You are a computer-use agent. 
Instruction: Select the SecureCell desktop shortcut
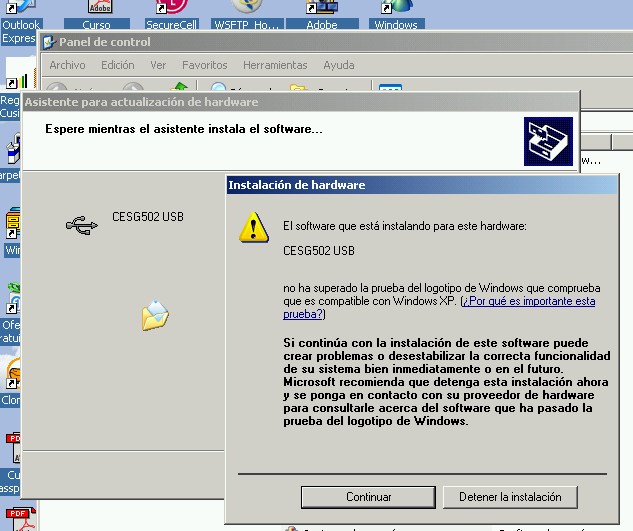[172, 16]
